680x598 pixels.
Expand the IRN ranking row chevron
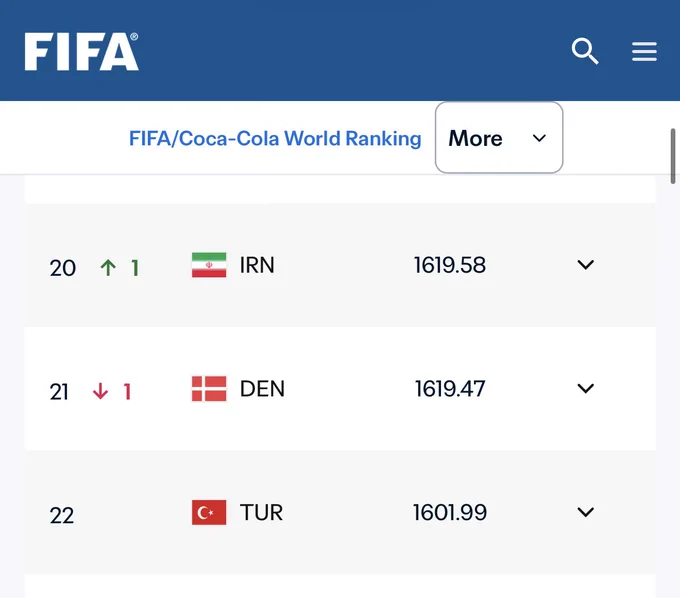point(585,265)
